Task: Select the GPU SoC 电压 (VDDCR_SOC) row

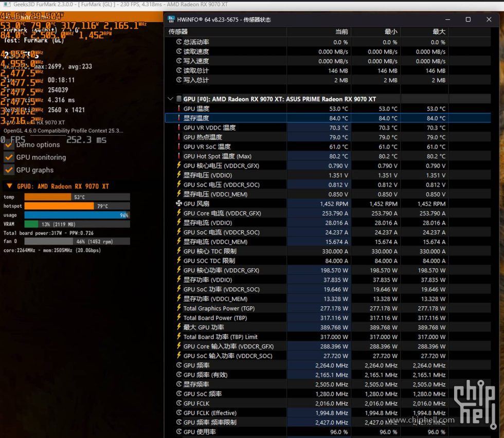Action: tap(328, 185)
